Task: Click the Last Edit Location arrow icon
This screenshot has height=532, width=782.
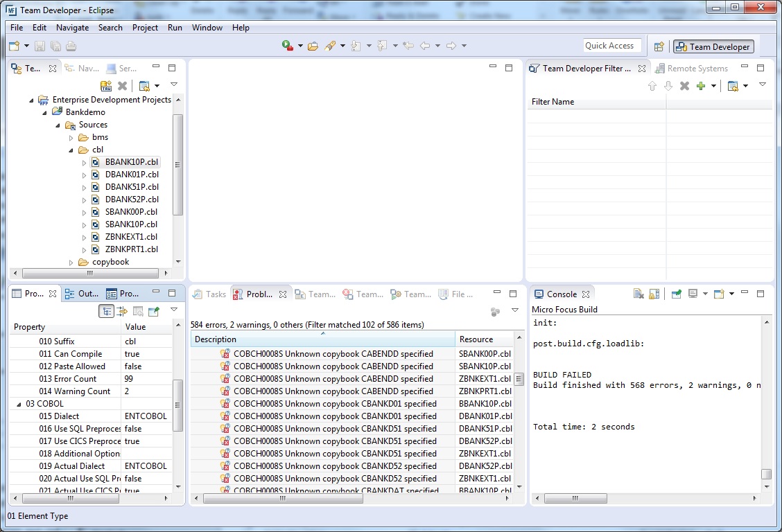Action: 408,46
